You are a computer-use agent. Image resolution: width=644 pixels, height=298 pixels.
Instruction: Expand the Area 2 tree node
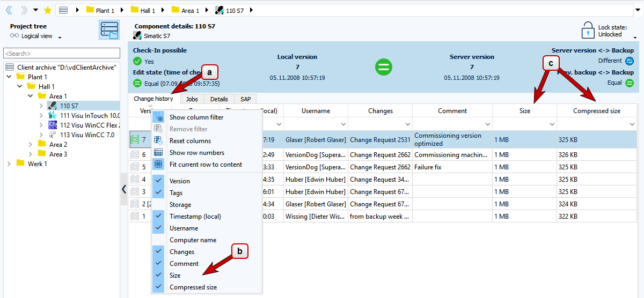[x=31, y=145]
